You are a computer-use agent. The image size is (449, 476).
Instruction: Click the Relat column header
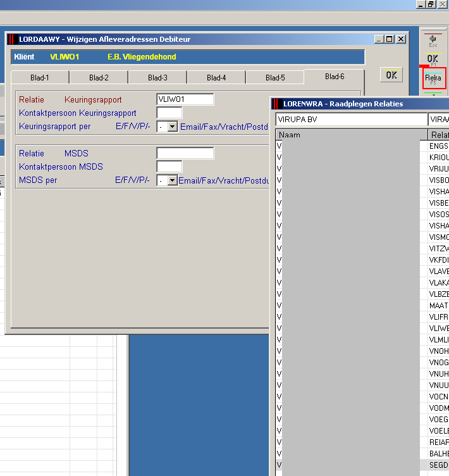(x=439, y=135)
